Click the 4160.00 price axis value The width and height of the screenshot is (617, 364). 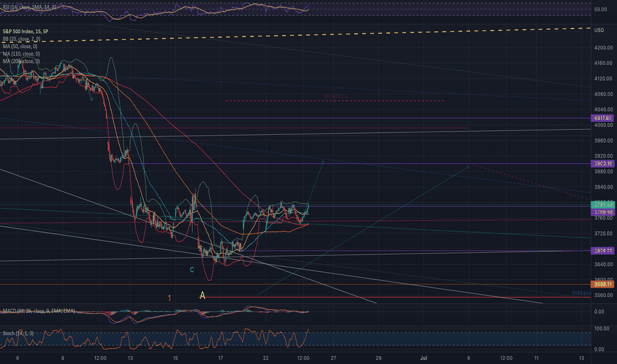tap(604, 63)
